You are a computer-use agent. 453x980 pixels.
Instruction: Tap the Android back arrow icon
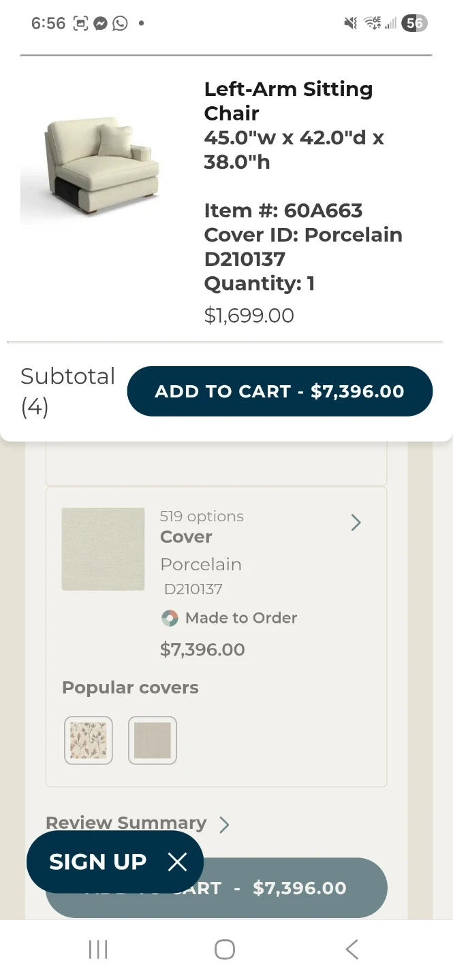tap(352, 949)
